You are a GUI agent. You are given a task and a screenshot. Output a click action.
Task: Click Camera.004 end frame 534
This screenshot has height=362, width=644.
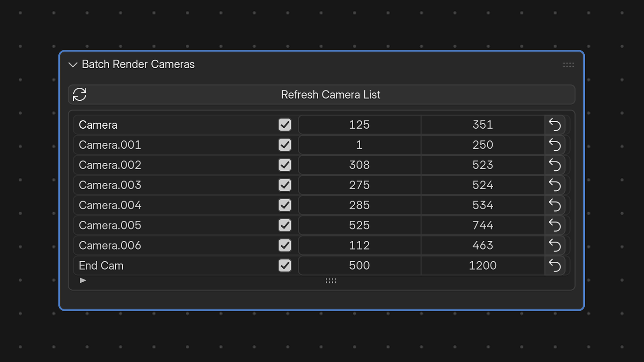[483, 205]
